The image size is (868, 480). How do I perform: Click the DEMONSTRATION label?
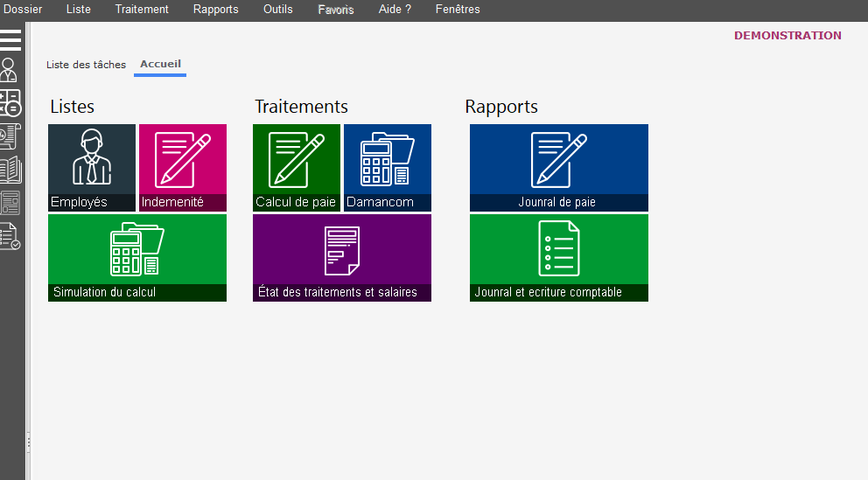coord(787,36)
